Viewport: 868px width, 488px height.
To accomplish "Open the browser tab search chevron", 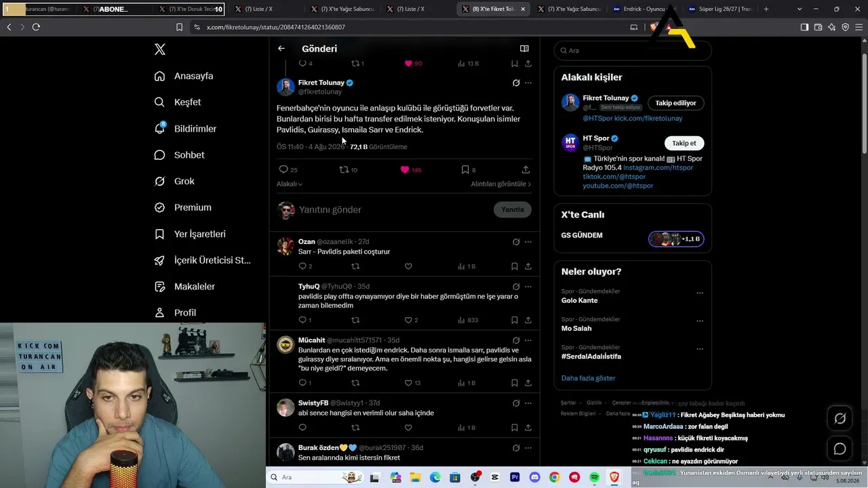I will click(x=800, y=9).
